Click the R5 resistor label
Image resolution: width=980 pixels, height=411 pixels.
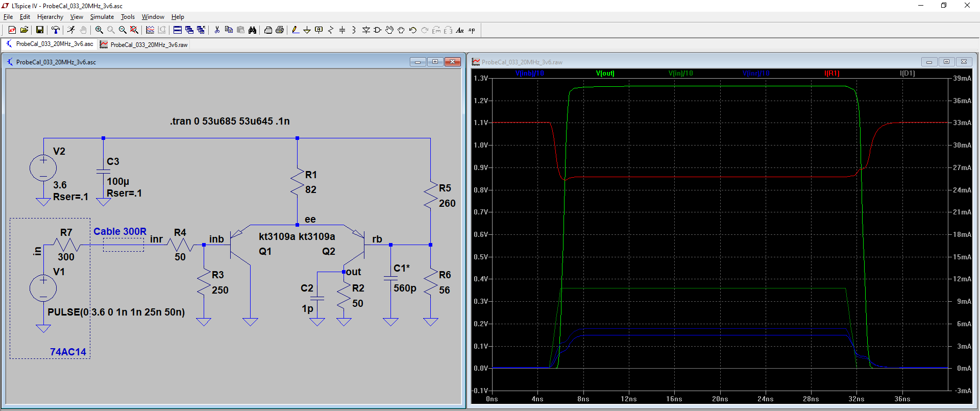click(445, 188)
